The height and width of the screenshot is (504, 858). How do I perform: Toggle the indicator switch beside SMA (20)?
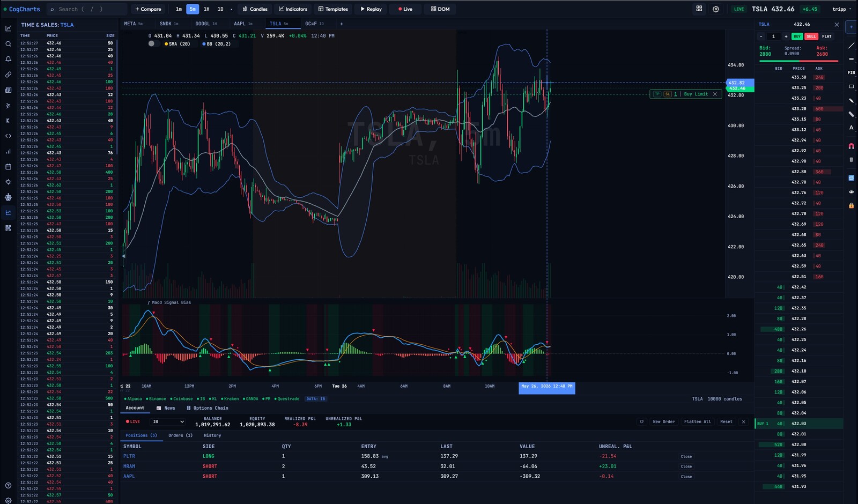153,44
